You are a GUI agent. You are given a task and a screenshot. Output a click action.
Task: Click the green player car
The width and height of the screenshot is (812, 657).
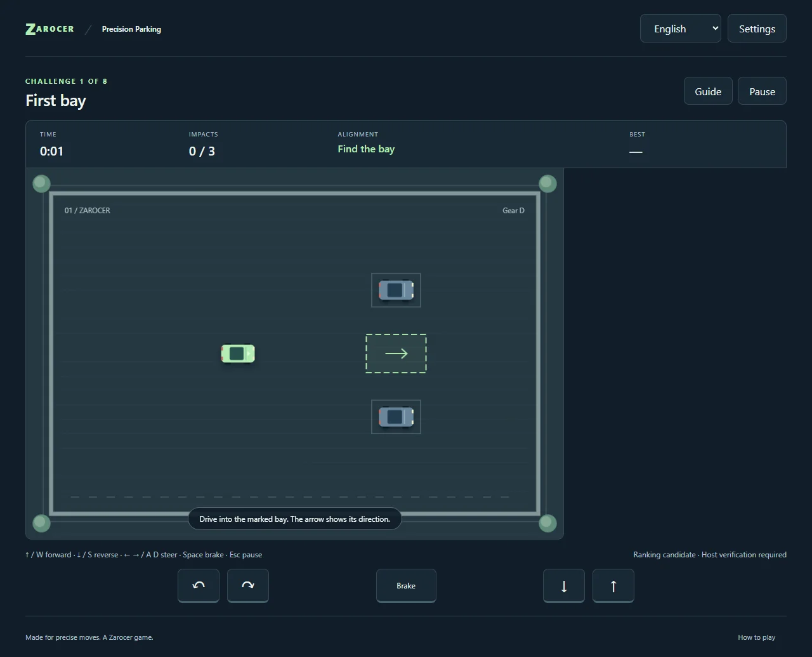coord(238,354)
